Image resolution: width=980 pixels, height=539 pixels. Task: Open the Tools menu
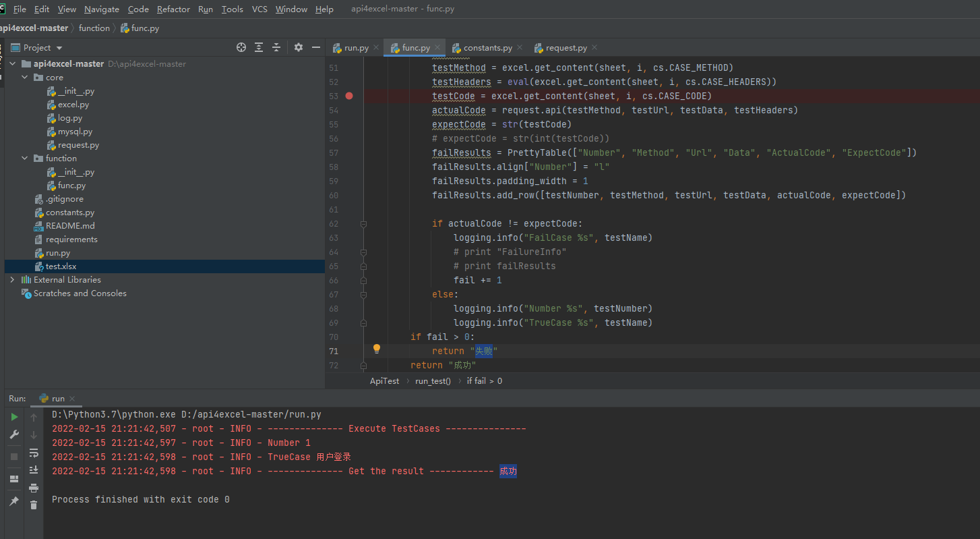pyautogui.click(x=232, y=9)
